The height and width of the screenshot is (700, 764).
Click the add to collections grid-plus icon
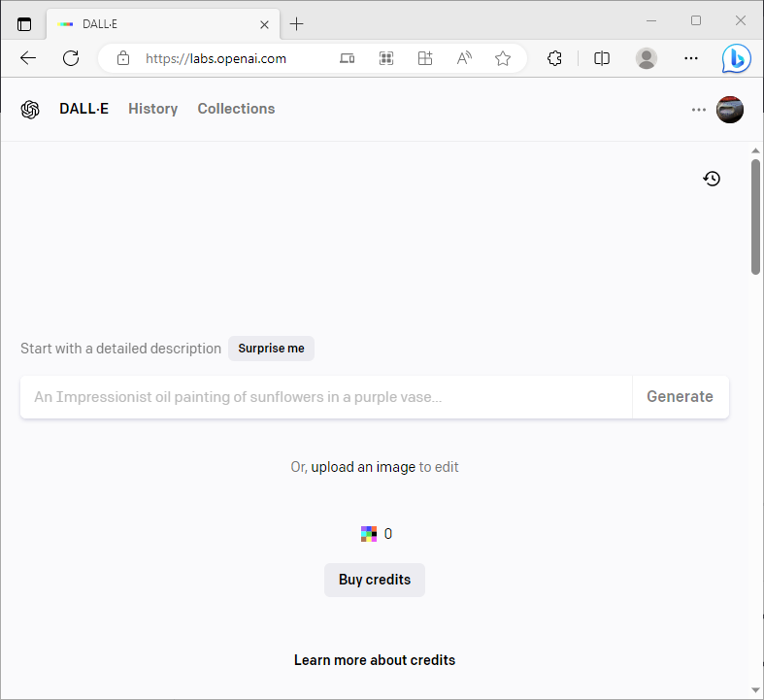(425, 58)
